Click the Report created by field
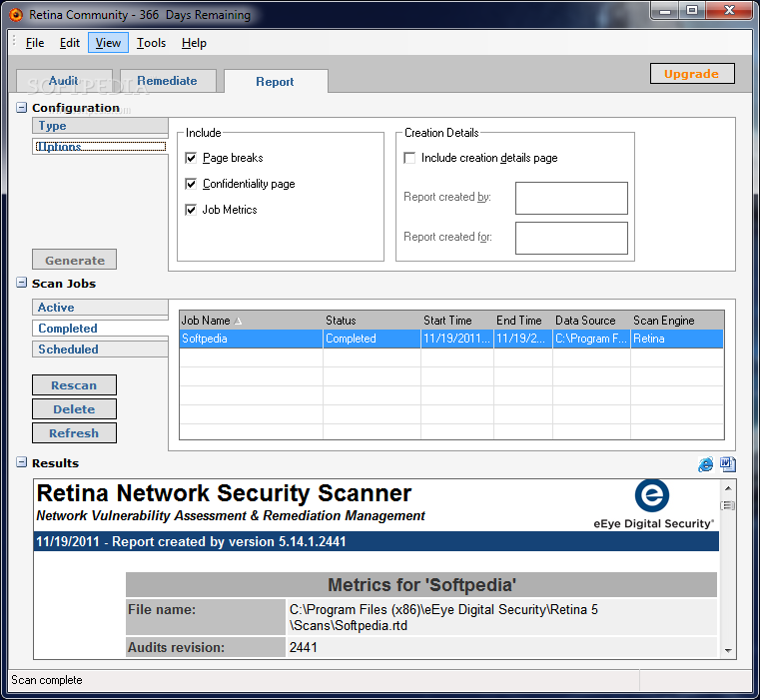 (x=571, y=198)
